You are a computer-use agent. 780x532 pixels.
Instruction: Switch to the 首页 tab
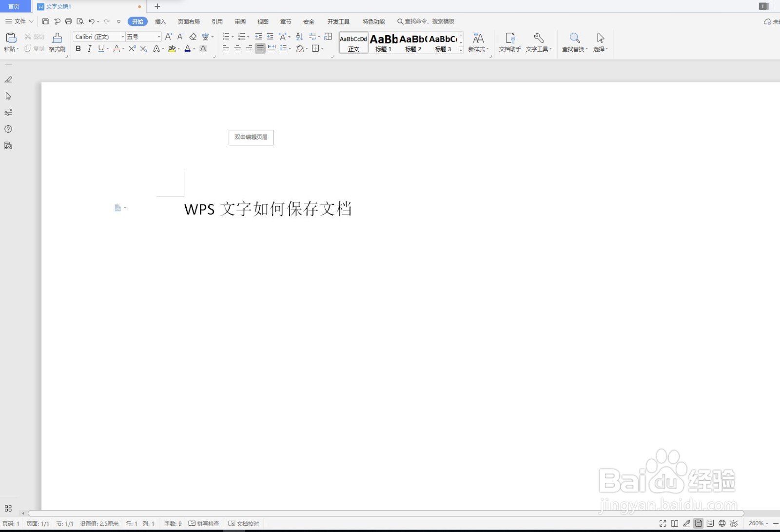point(14,6)
